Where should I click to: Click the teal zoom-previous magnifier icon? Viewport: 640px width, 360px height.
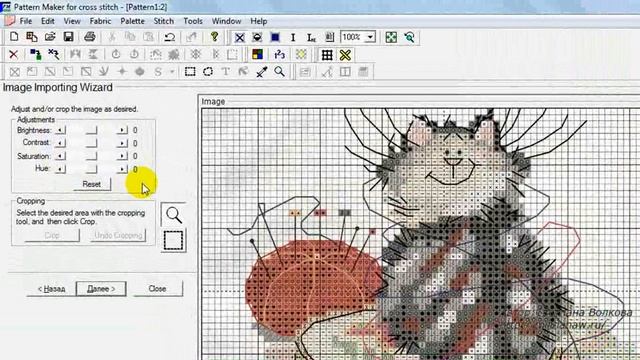click(x=409, y=38)
